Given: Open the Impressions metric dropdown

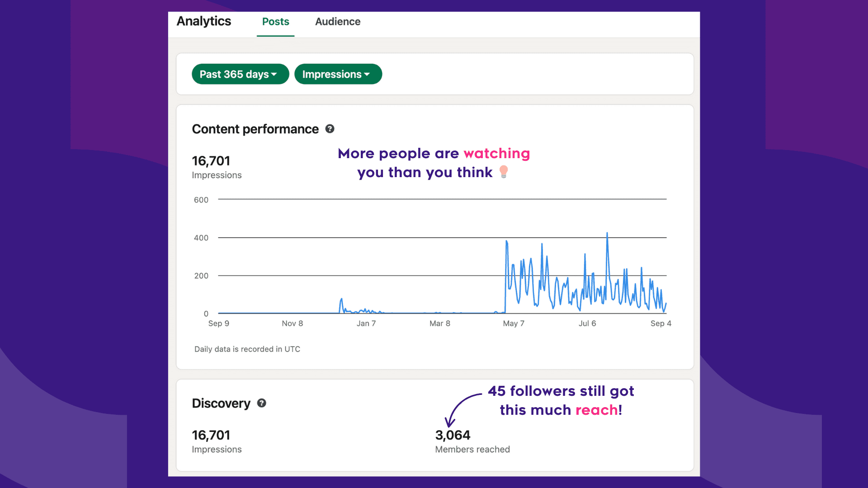Looking at the screenshot, I should (x=338, y=74).
